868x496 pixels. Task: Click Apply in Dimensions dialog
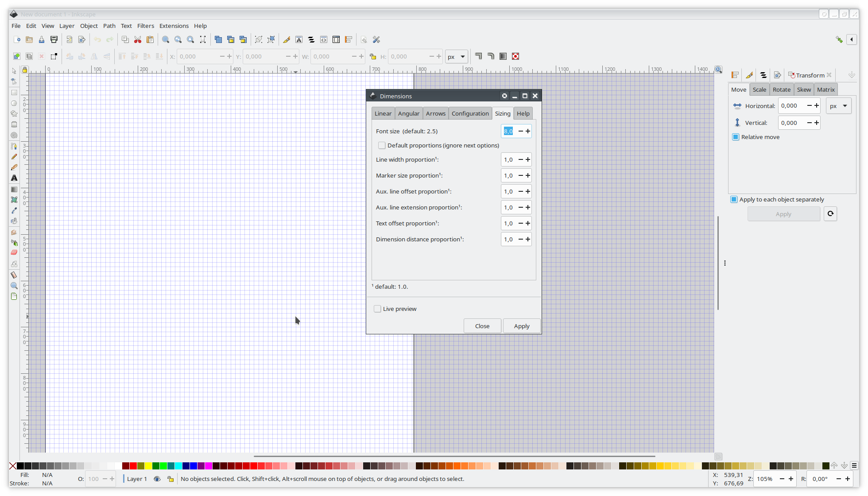pos(521,326)
